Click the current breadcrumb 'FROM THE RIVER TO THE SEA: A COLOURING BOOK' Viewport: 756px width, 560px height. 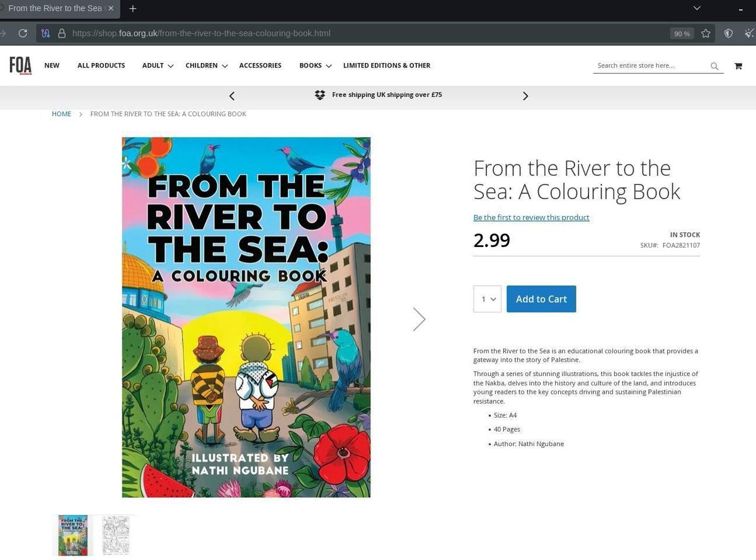[x=168, y=114]
